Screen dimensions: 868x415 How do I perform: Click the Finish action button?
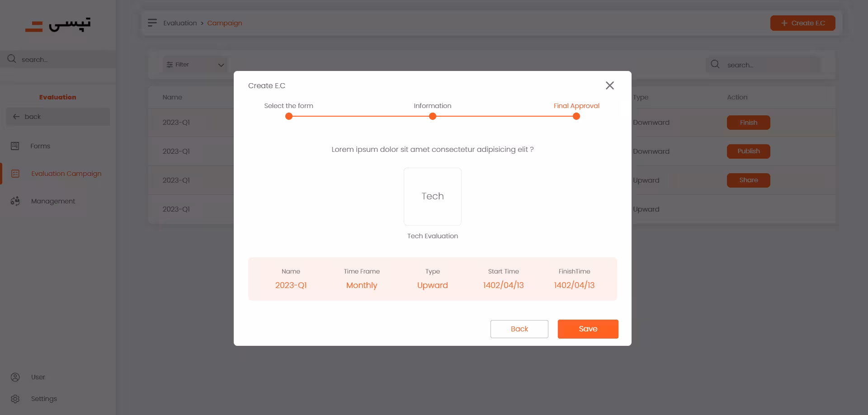pos(748,123)
